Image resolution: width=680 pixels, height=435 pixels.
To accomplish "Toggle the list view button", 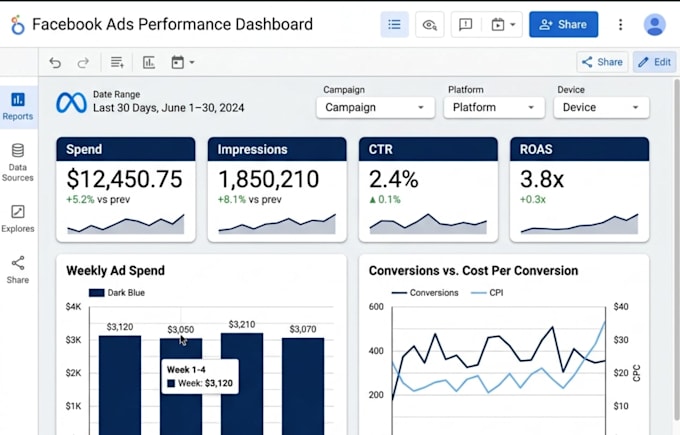I will coord(394,25).
